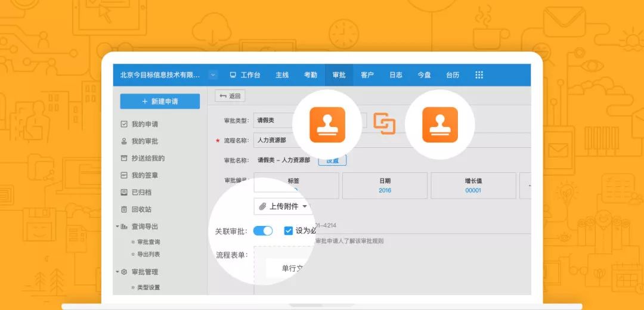Viewport: 644px width, 310px height.
Task: Click the stamp icon beside 我的审批
Action: point(124,141)
